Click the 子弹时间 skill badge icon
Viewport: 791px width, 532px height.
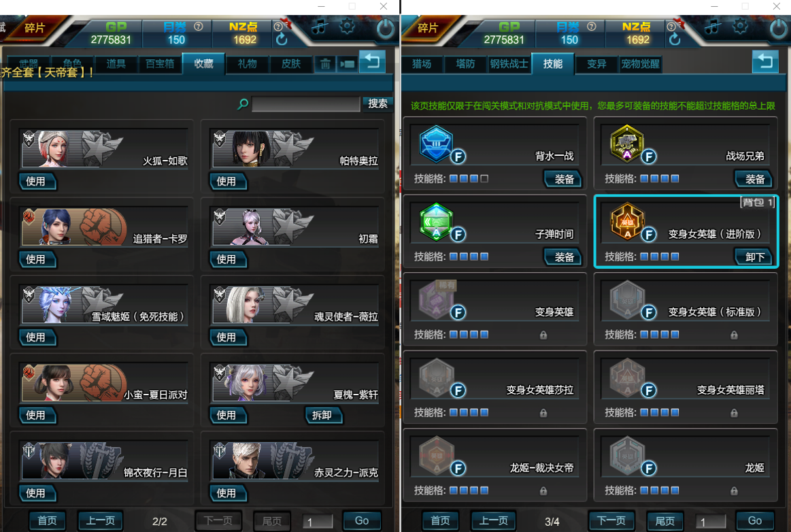point(436,222)
